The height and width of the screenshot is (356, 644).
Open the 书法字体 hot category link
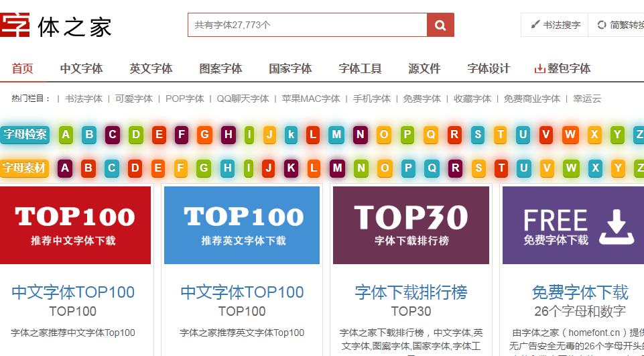84,99
